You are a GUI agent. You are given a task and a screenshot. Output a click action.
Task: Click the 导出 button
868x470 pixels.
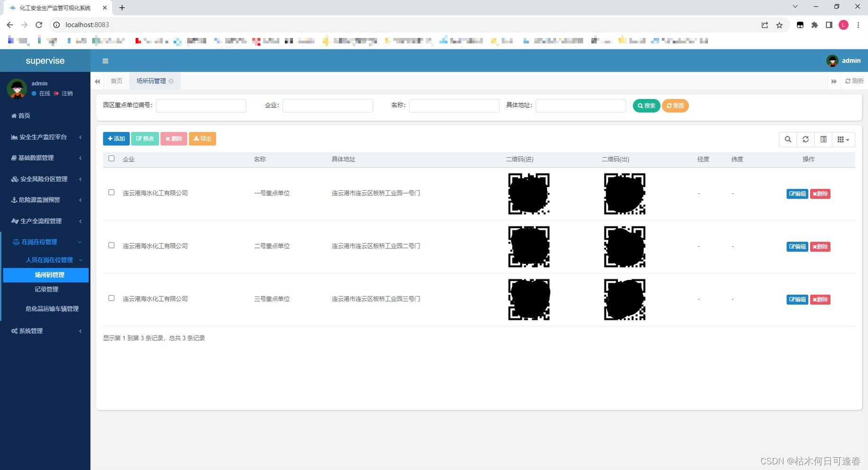202,139
